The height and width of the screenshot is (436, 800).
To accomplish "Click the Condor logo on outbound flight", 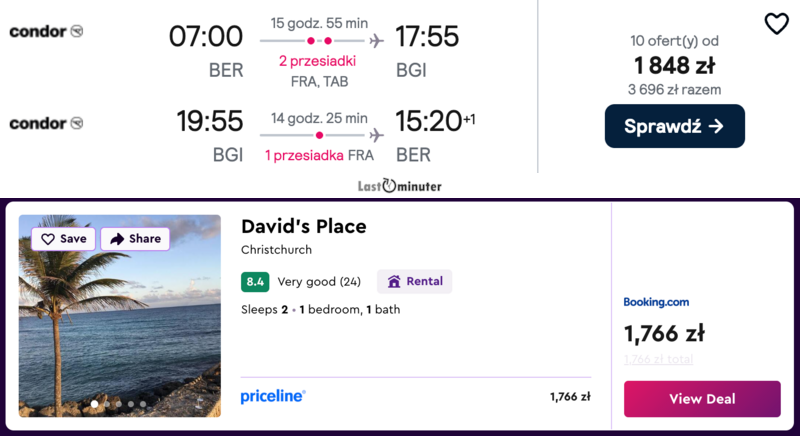I will pyautogui.click(x=46, y=32).
